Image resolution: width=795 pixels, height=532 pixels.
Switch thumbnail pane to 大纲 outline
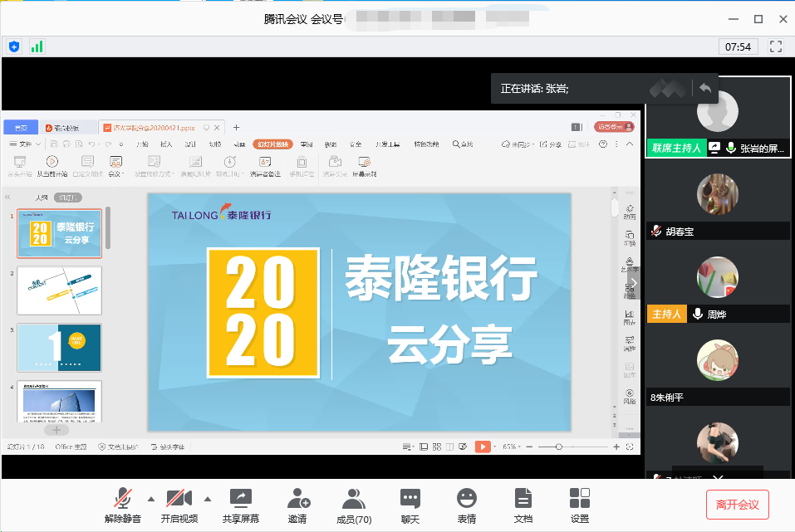tap(42, 198)
